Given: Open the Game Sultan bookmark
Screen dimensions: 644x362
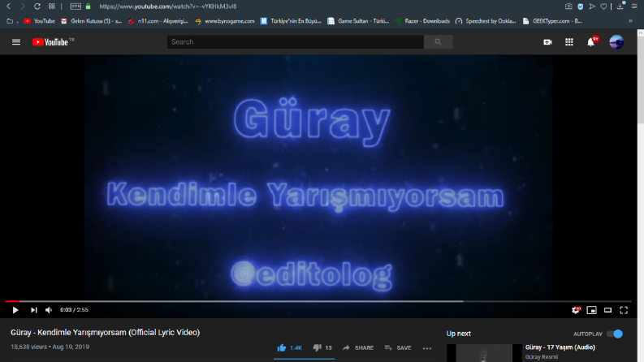Looking at the screenshot, I should tap(358, 21).
